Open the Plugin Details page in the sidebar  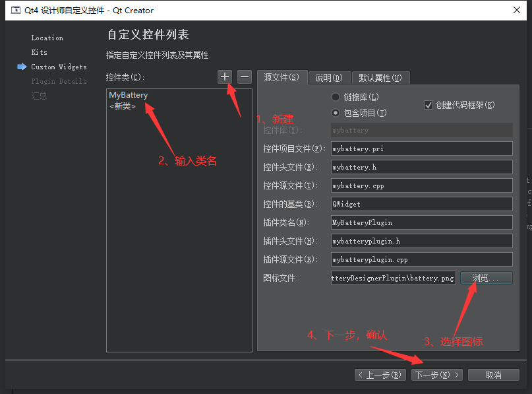[58, 81]
